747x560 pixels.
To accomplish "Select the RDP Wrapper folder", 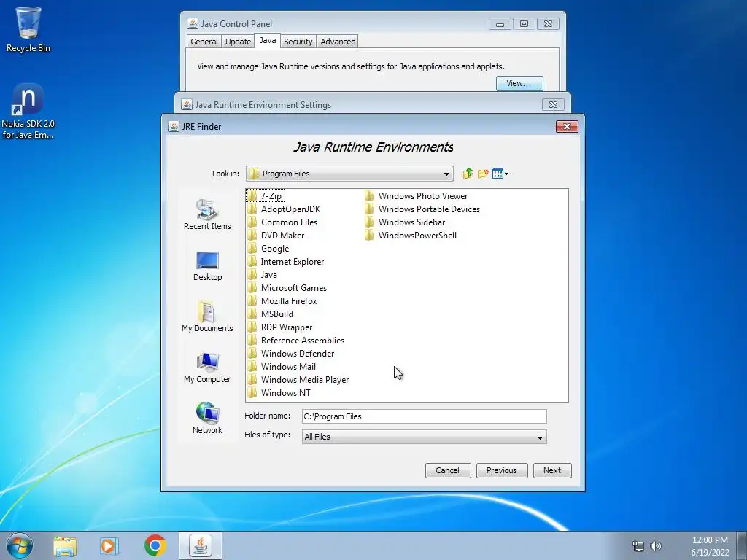I will [x=279, y=327].
